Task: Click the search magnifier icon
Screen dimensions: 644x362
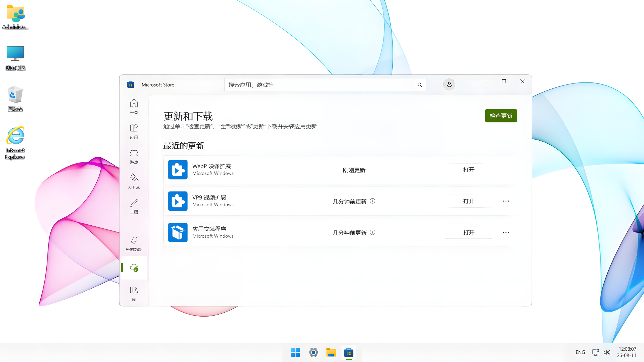Action: (x=419, y=85)
